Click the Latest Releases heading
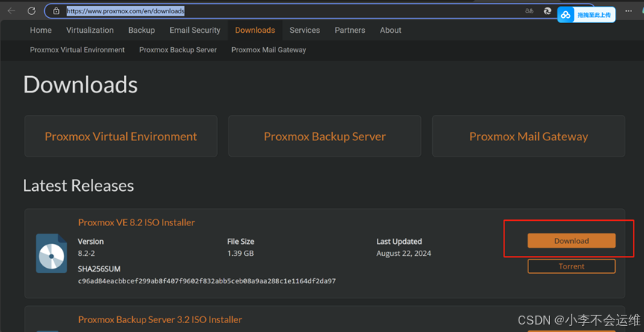Image resolution: width=644 pixels, height=332 pixels. tap(78, 186)
